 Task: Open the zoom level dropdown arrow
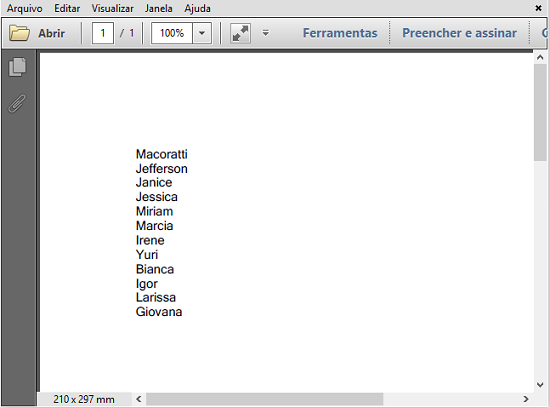pyautogui.click(x=202, y=33)
